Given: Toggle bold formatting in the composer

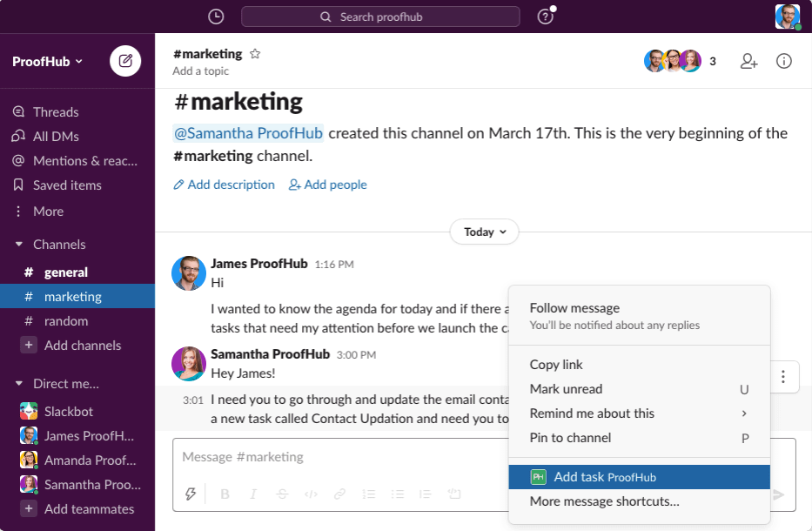Looking at the screenshot, I should (225, 494).
